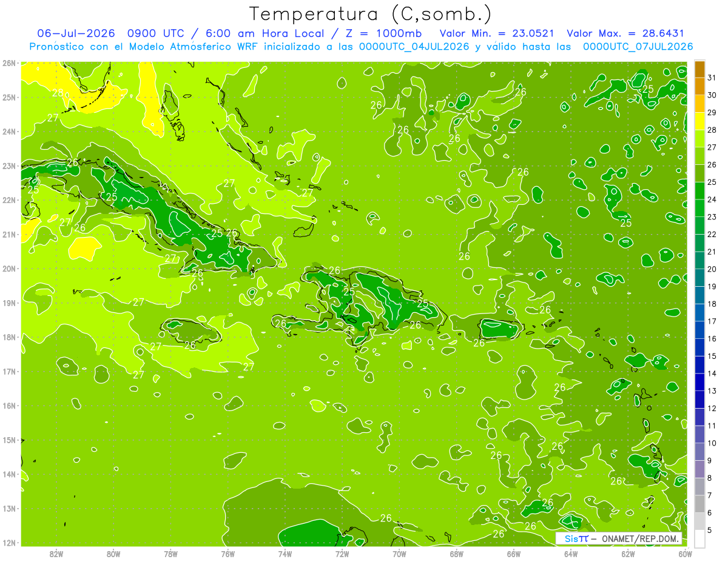Click the 16N latitude axis label
The width and height of the screenshot is (728, 562).
(x=8, y=406)
